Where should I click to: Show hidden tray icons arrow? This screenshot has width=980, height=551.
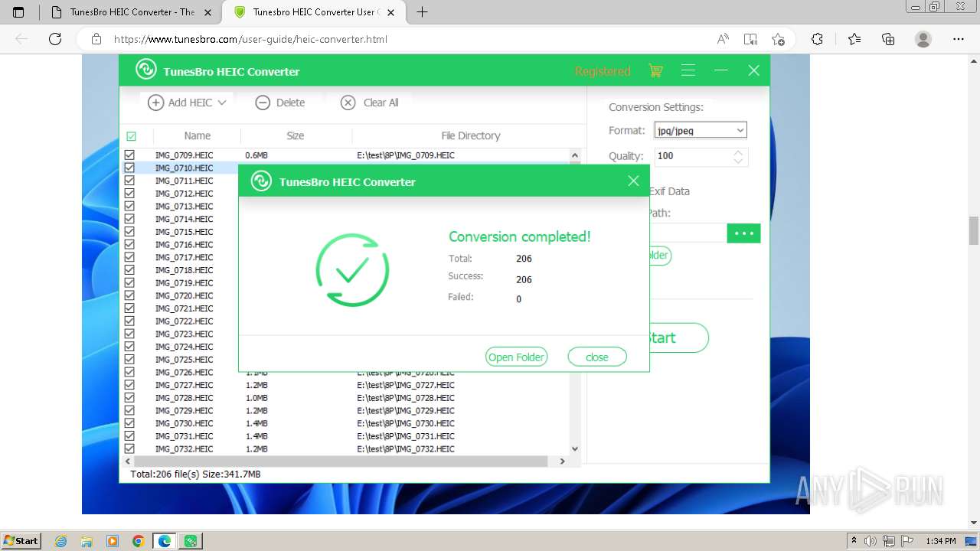coord(855,541)
